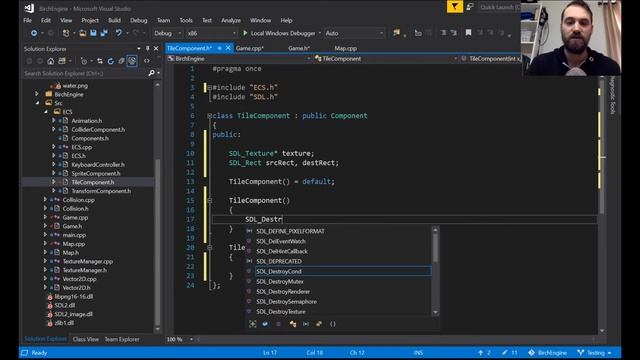Click the IntelliSense list scroll down arrow

point(435,313)
